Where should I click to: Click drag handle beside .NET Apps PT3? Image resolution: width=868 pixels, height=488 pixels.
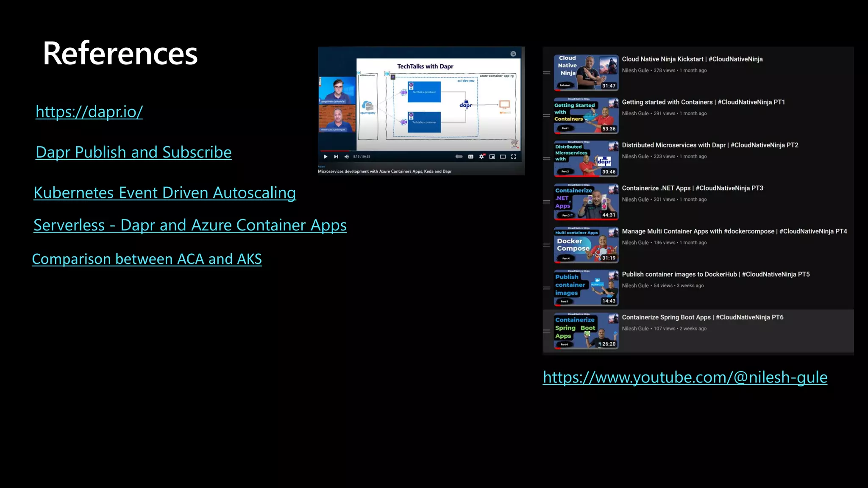click(547, 202)
